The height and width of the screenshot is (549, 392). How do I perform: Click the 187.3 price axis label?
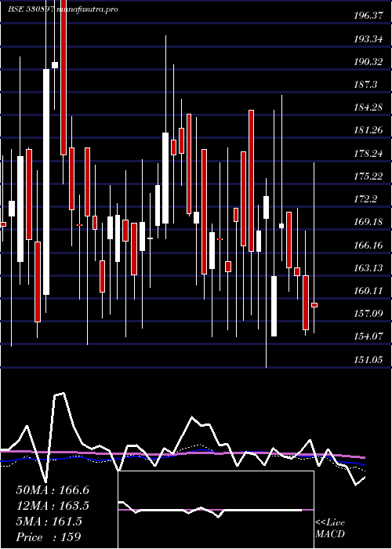(366, 85)
